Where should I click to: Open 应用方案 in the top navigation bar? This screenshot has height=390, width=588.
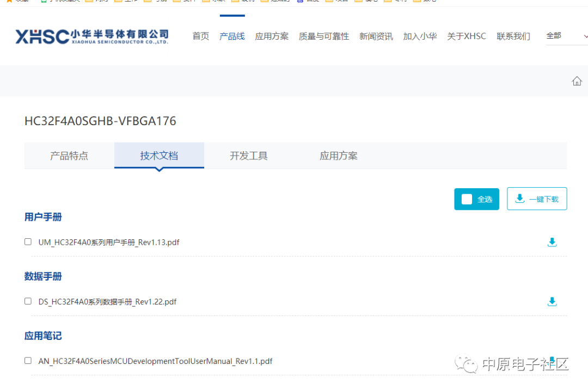click(272, 36)
